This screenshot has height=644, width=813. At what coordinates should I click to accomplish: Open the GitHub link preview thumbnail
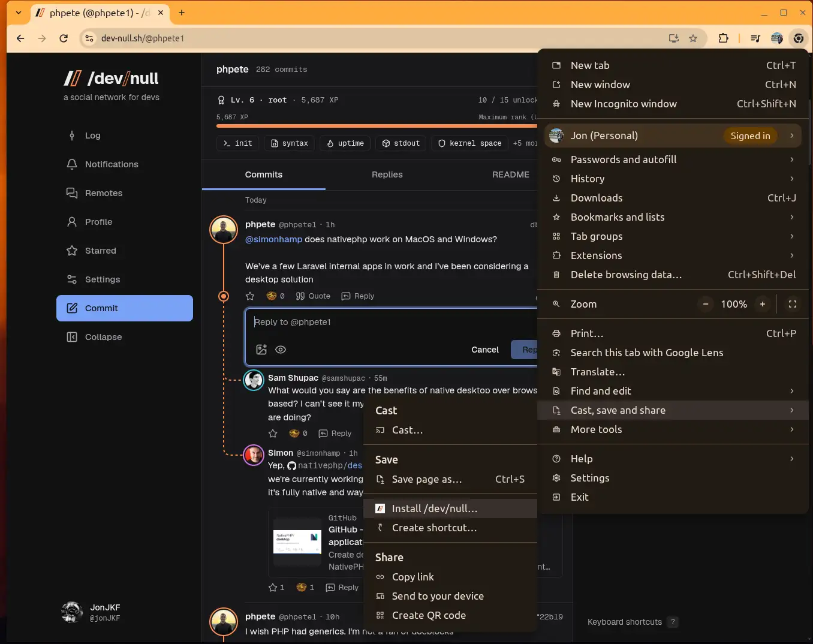coord(297,543)
